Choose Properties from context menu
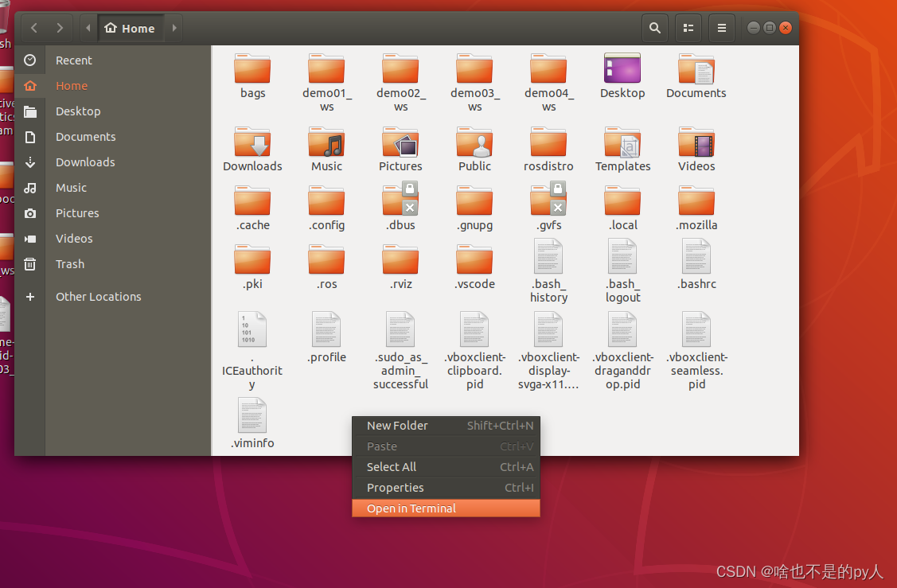The height and width of the screenshot is (588, 897). (x=447, y=488)
